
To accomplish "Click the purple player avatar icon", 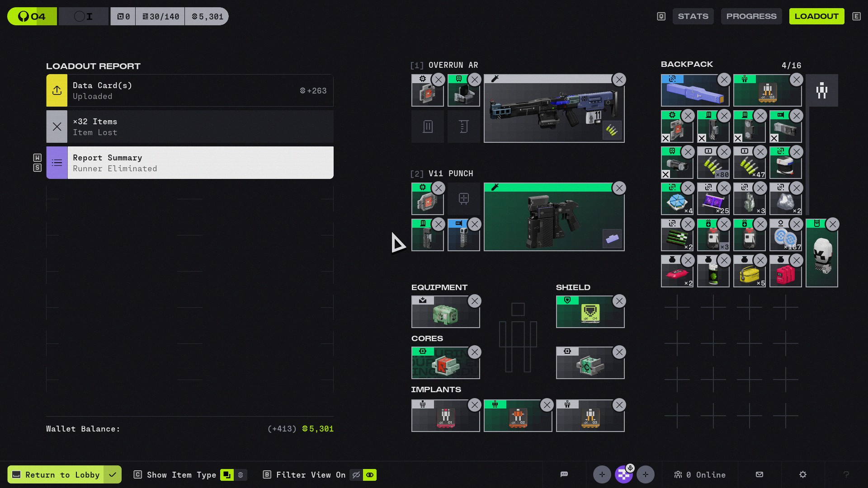I will 623,474.
